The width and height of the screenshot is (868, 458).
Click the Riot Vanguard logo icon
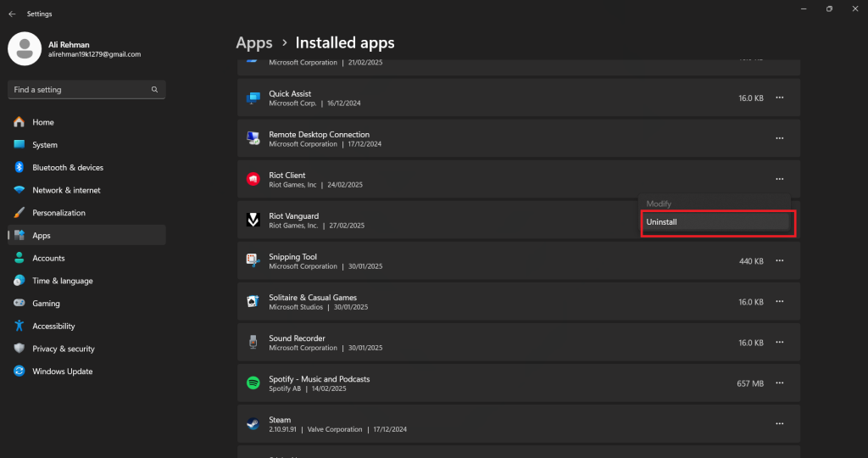[x=253, y=220]
